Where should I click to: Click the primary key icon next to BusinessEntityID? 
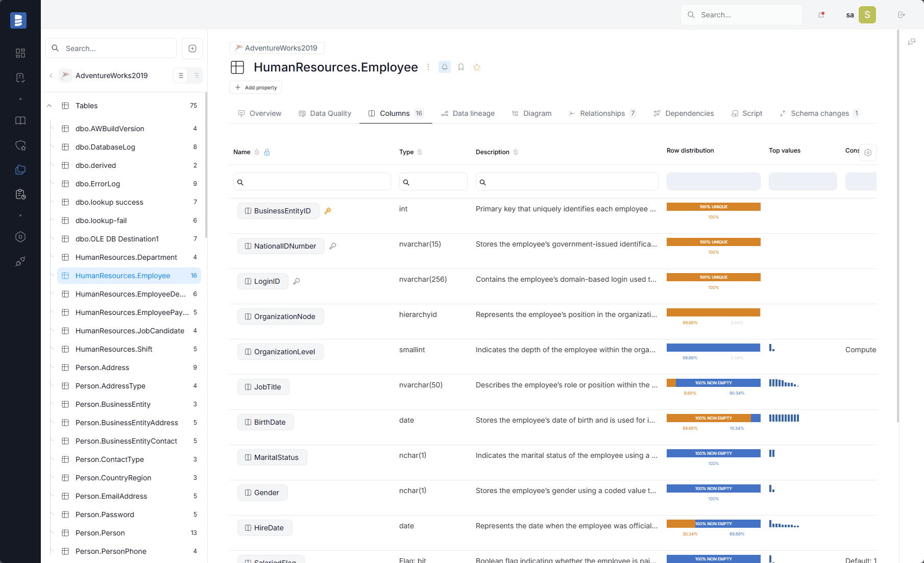[328, 211]
